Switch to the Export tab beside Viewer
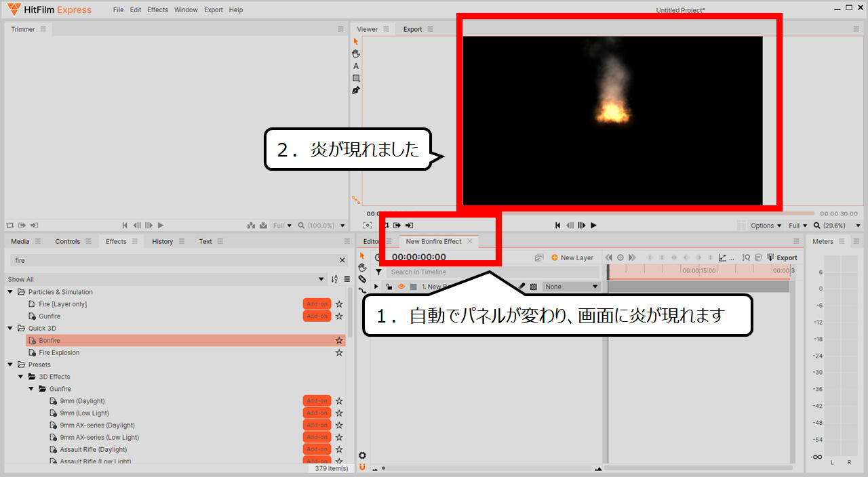 point(412,29)
